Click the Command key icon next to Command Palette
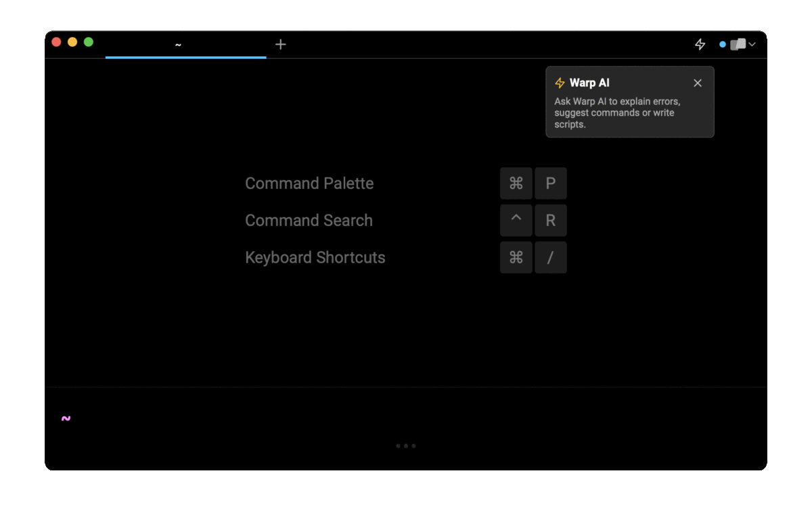The image size is (812, 530). pyautogui.click(x=516, y=183)
